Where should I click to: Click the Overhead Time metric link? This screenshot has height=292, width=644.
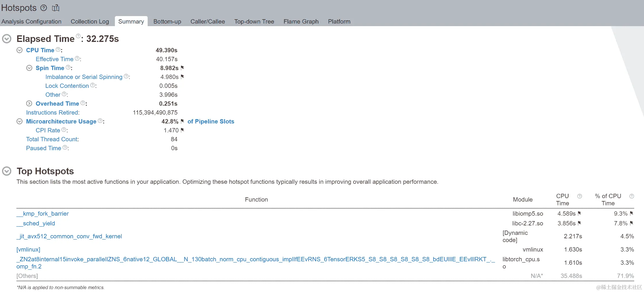(x=57, y=104)
